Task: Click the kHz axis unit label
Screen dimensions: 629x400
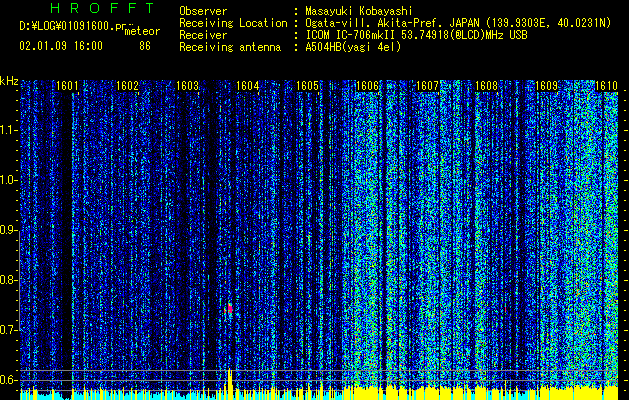Action: (x=9, y=81)
